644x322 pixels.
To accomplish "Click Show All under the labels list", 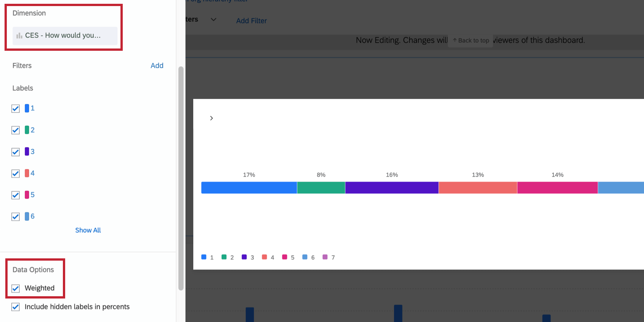I will point(88,230).
